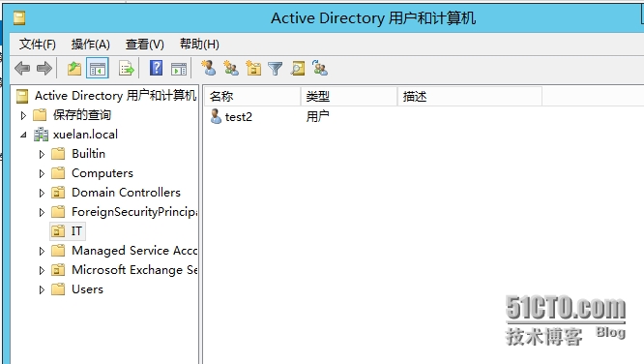Create a new organizational unit with toolbar icon

253,68
